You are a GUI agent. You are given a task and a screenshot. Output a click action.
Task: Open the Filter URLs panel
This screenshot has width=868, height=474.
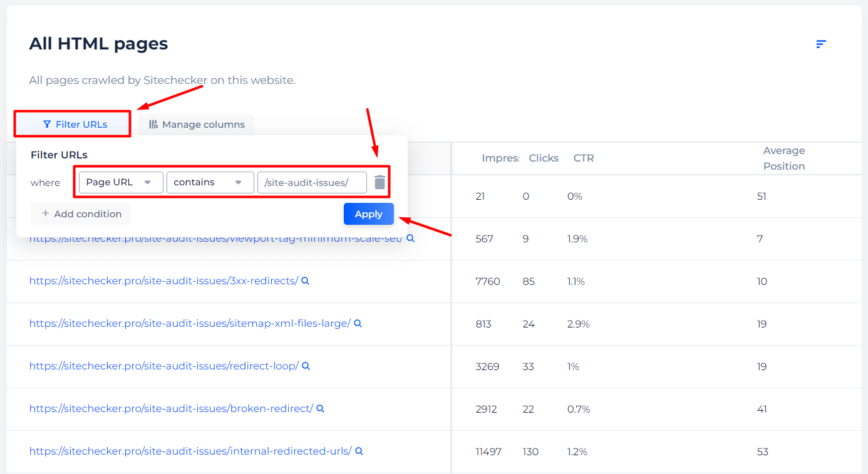click(72, 124)
